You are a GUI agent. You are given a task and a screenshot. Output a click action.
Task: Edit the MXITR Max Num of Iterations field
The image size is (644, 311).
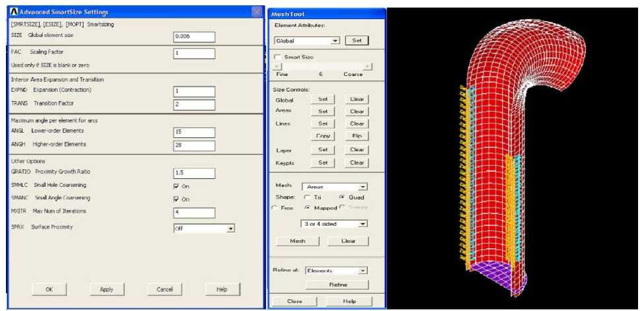(x=194, y=213)
